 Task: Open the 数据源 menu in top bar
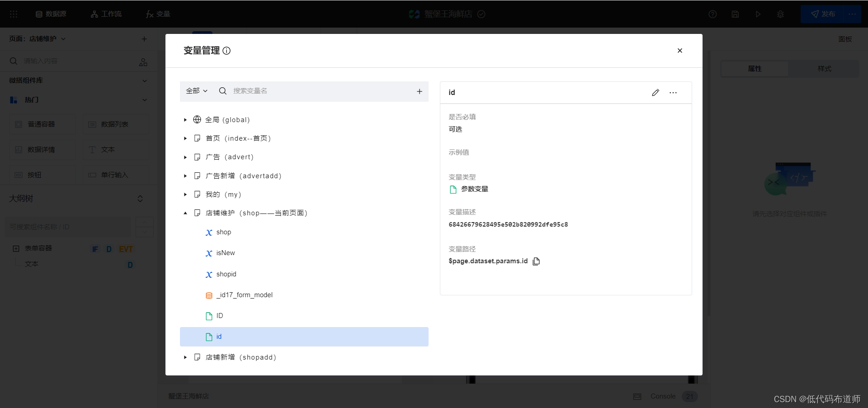[x=51, y=14]
